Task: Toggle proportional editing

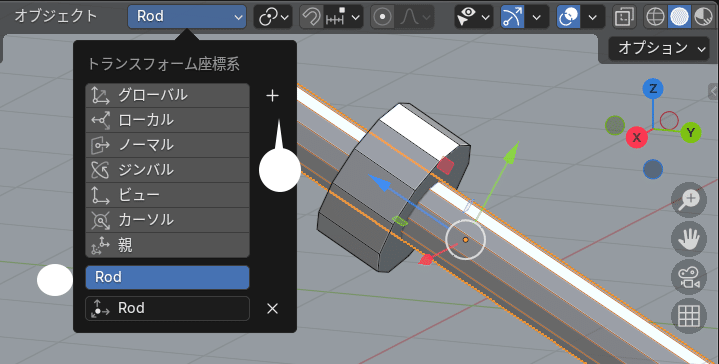Action: click(382, 17)
